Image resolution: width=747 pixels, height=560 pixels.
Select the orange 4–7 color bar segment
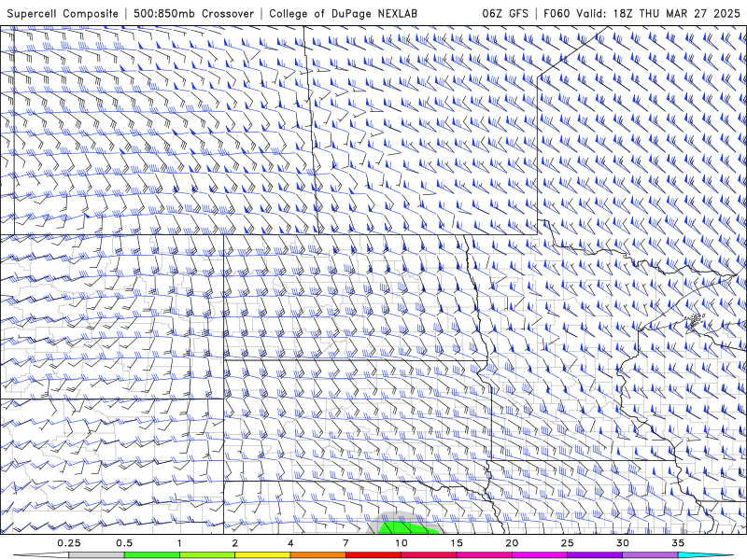click(x=317, y=555)
